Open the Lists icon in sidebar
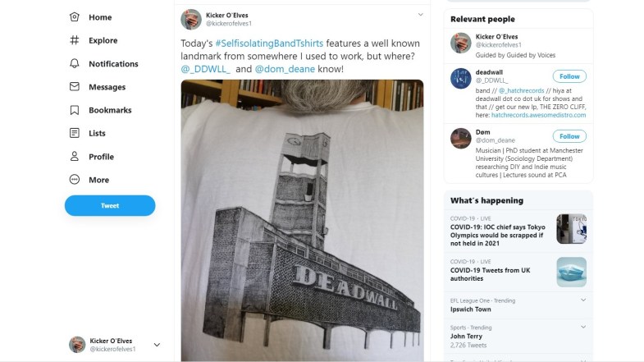This screenshot has height=362, width=644. coord(75,133)
